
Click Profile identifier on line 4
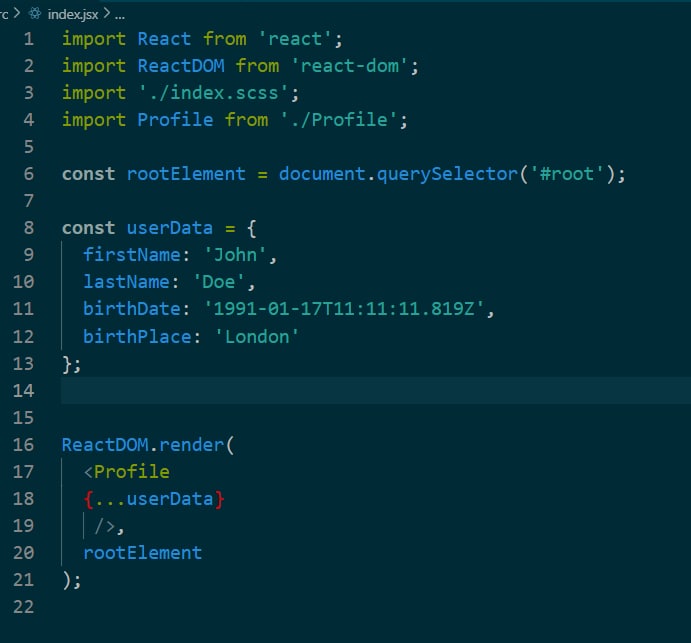pos(175,120)
